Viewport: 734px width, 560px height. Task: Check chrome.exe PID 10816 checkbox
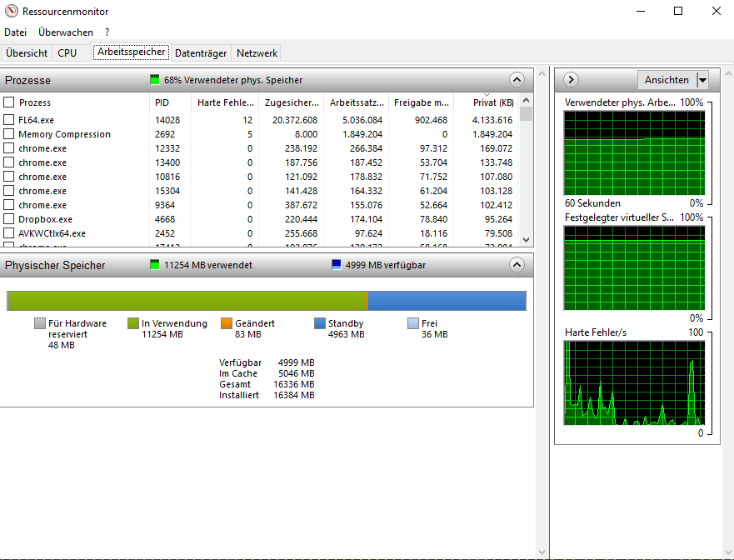(8, 177)
